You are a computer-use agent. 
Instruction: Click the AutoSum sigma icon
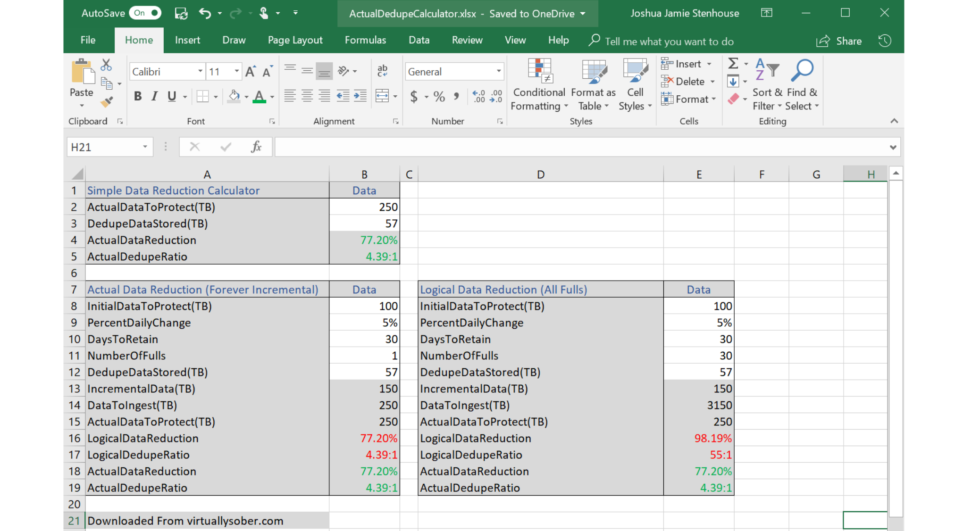[x=733, y=63]
